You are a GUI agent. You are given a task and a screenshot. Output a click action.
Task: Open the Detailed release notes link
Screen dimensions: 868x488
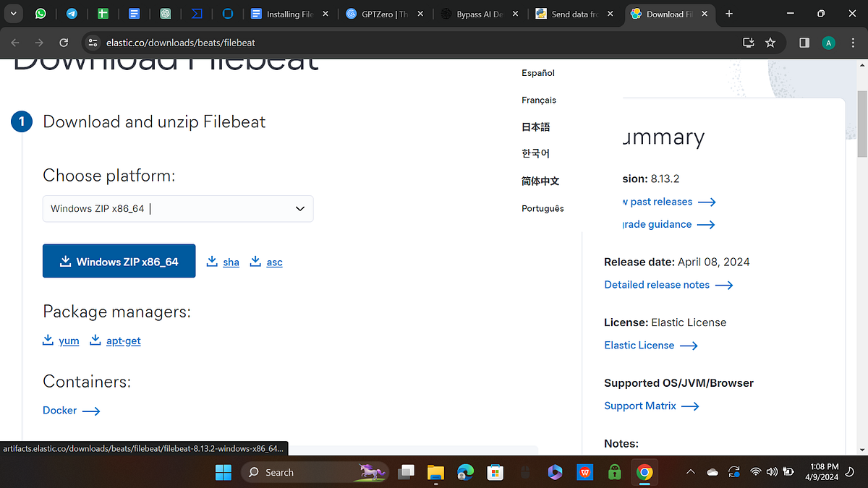click(x=656, y=284)
